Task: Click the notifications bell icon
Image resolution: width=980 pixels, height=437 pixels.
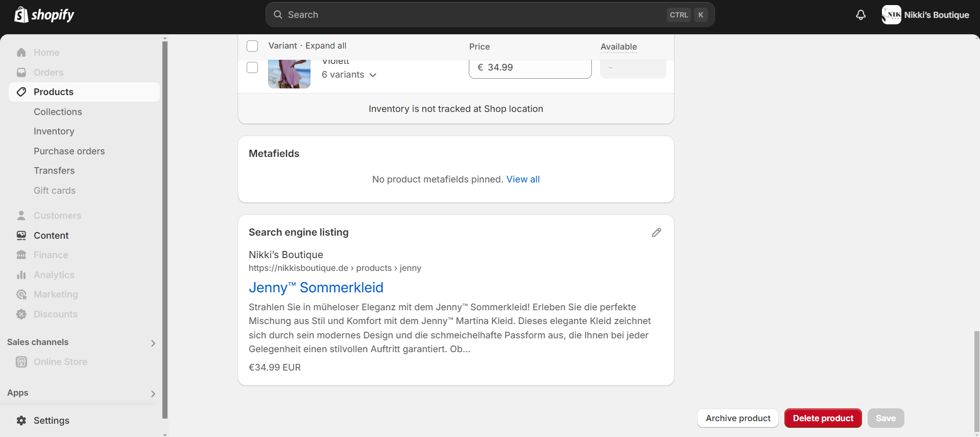Action: tap(861, 15)
